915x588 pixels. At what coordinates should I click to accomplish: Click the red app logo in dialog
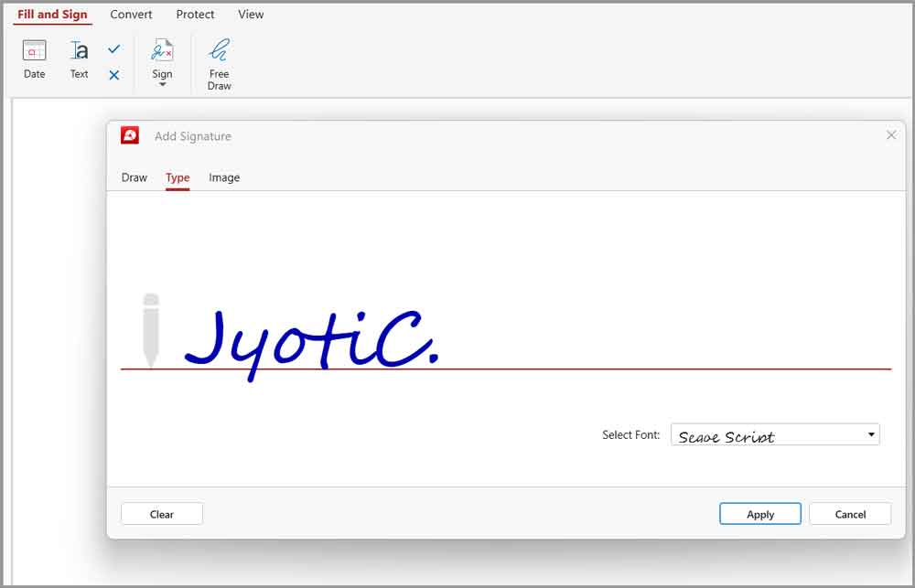point(130,136)
